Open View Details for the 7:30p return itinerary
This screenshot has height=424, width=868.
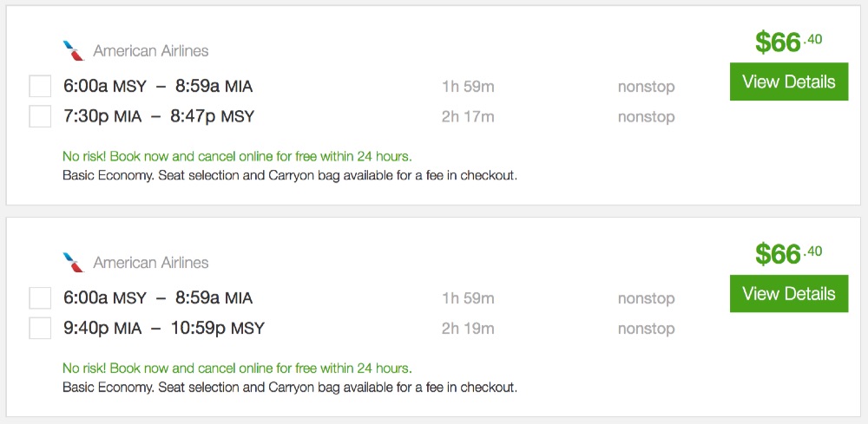point(788,82)
